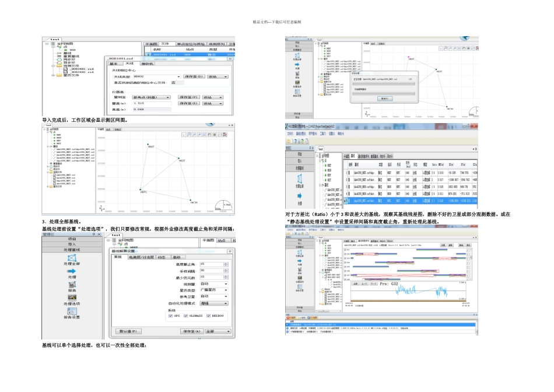Toggle the GLONASS system checkbox
This screenshot has width=554, height=392.
(185, 316)
